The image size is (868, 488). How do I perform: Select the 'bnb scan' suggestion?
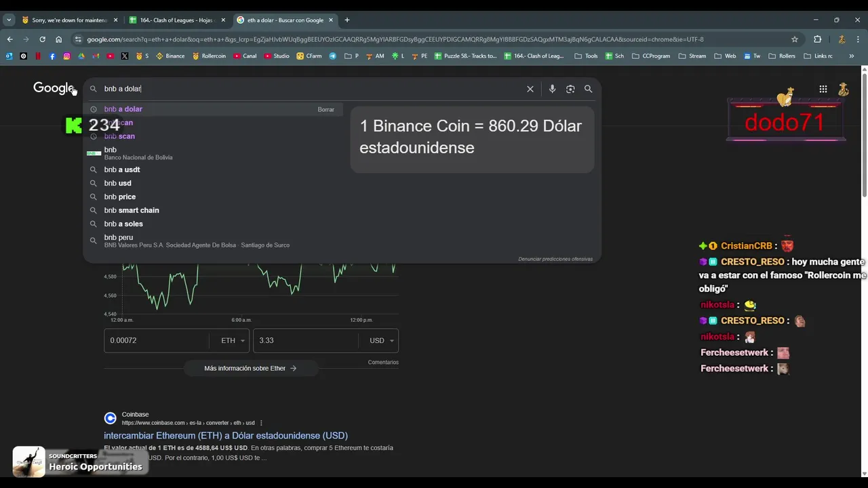[x=214, y=136]
